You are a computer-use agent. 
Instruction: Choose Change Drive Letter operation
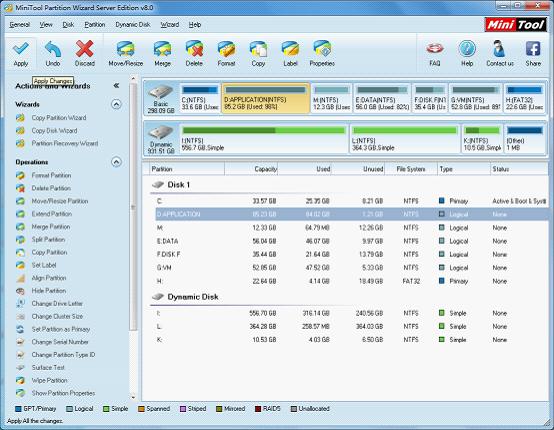[x=57, y=304]
